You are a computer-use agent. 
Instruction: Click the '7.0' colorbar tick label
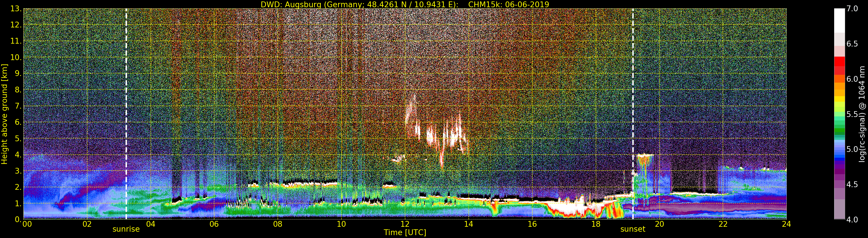(852, 8)
